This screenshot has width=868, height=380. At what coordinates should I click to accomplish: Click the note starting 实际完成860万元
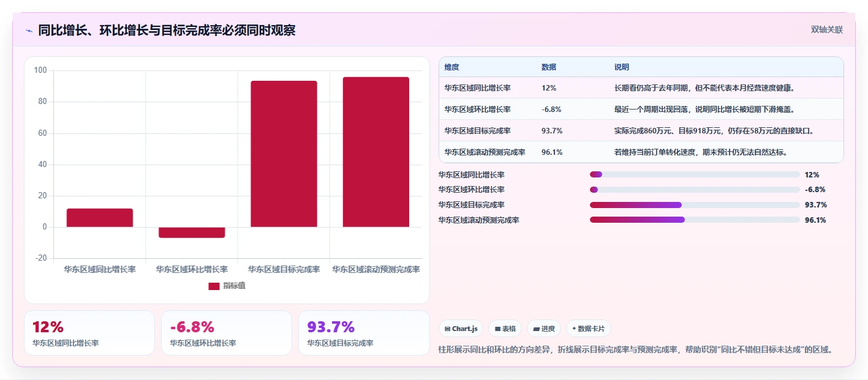714,130
